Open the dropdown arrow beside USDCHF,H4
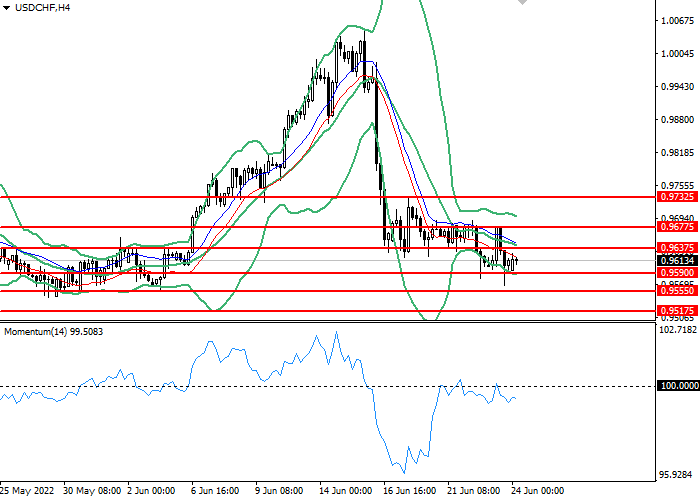The image size is (700, 500). pyautogui.click(x=7, y=8)
